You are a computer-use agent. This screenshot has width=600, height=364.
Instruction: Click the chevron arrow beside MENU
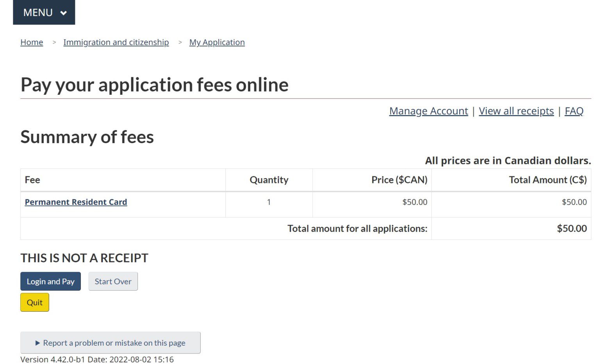pos(63,13)
